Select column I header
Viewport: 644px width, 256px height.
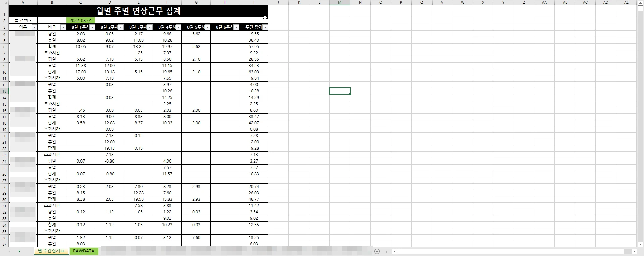[x=254, y=2]
